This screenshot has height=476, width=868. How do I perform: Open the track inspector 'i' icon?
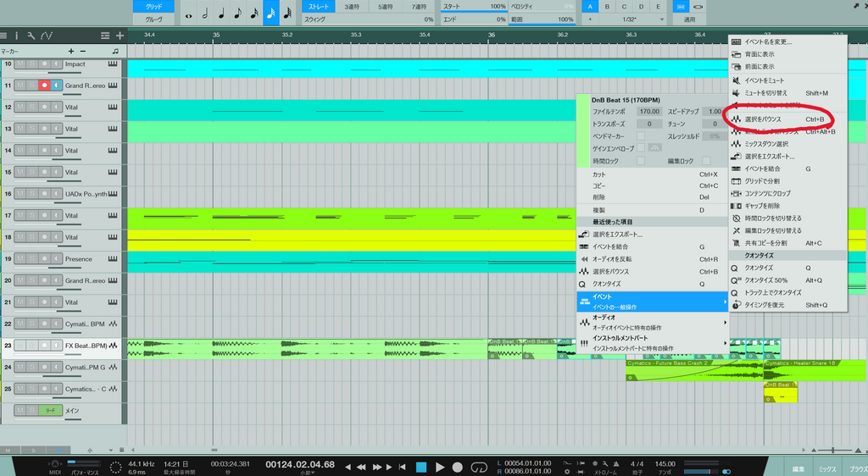[16, 36]
